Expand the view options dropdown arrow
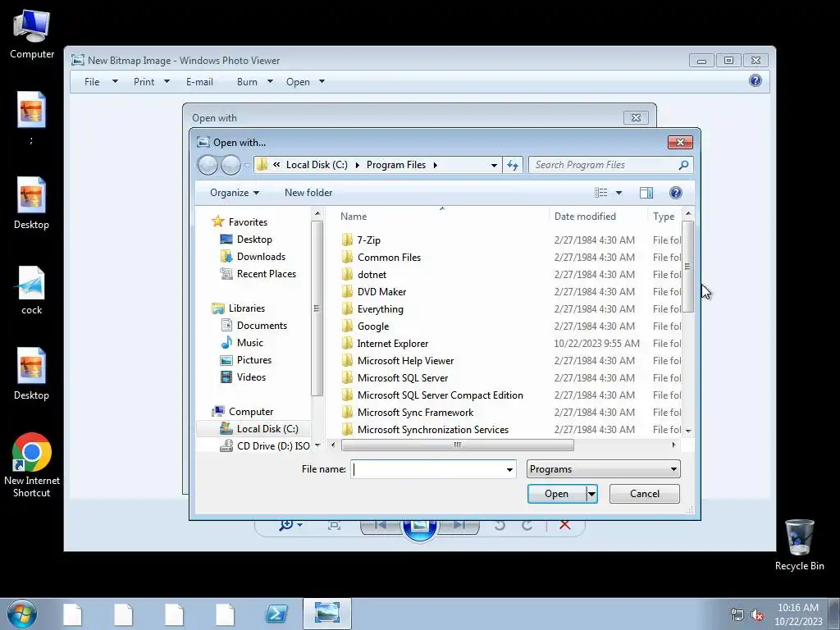The width and height of the screenshot is (840, 630). click(619, 193)
